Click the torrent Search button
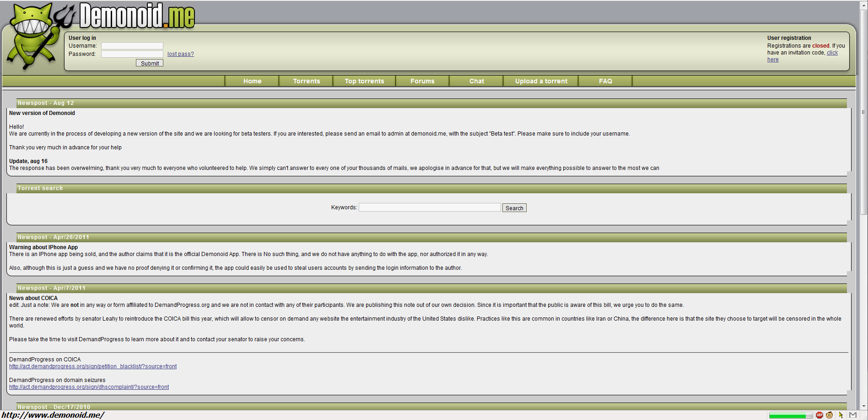 point(514,208)
